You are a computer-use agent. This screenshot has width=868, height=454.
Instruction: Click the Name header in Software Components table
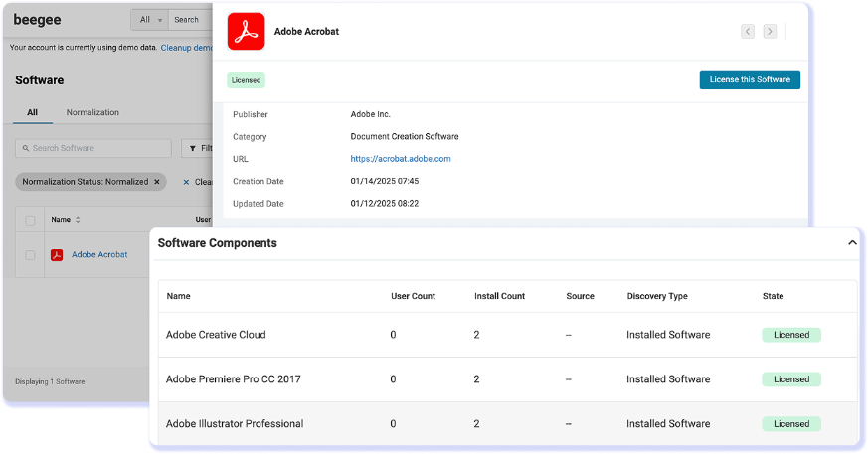[x=178, y=296]
